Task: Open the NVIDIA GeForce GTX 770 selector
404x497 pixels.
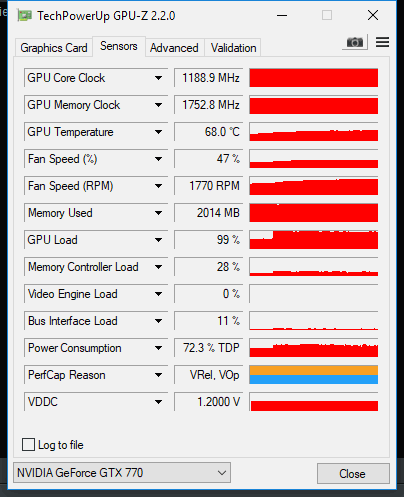Action: coord(122,473)
